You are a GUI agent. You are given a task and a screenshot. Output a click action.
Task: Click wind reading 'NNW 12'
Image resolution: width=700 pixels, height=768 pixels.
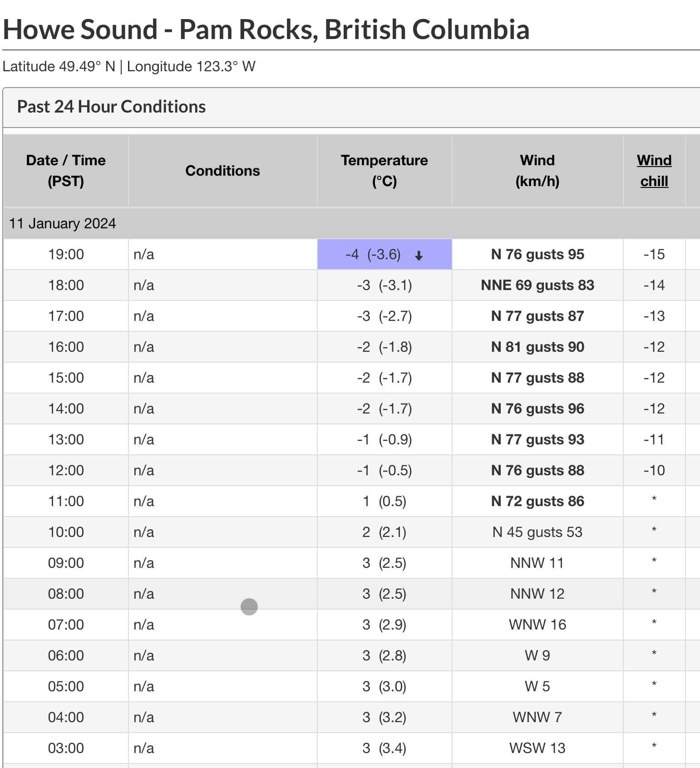[x=537, y=594]
